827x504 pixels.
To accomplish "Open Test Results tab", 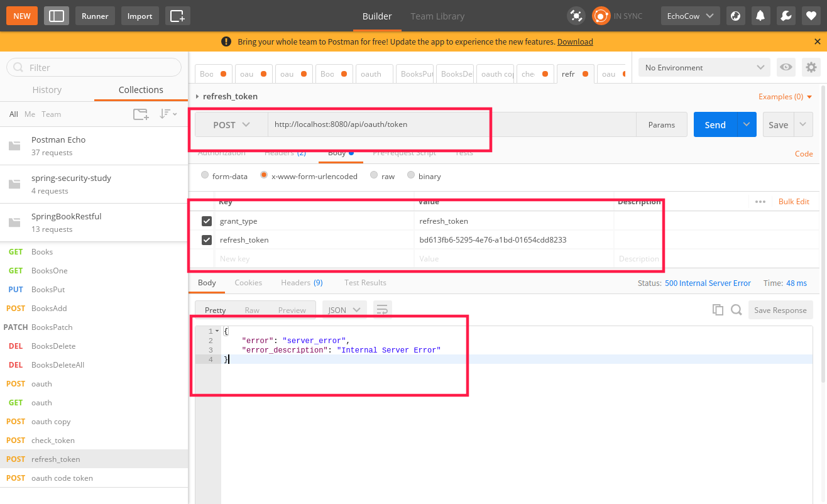I will (365, 283).
